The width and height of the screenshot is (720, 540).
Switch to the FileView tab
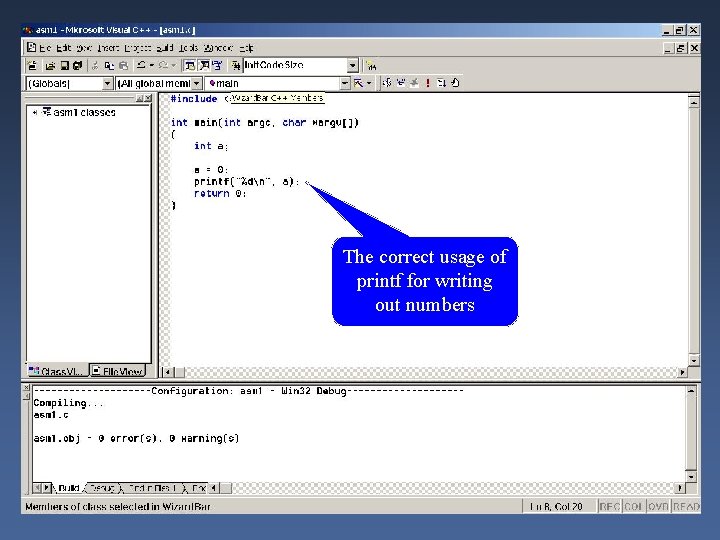(117, 371)
